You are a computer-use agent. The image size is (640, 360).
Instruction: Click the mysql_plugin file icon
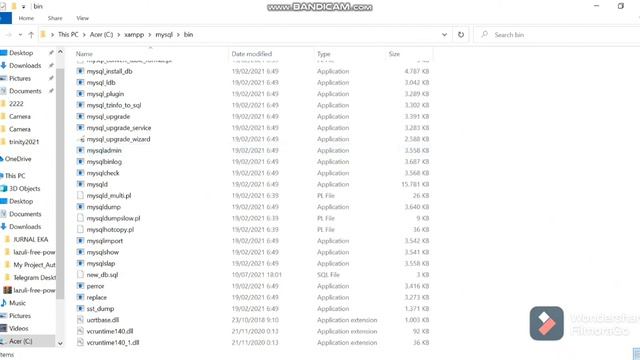[80, 94]
